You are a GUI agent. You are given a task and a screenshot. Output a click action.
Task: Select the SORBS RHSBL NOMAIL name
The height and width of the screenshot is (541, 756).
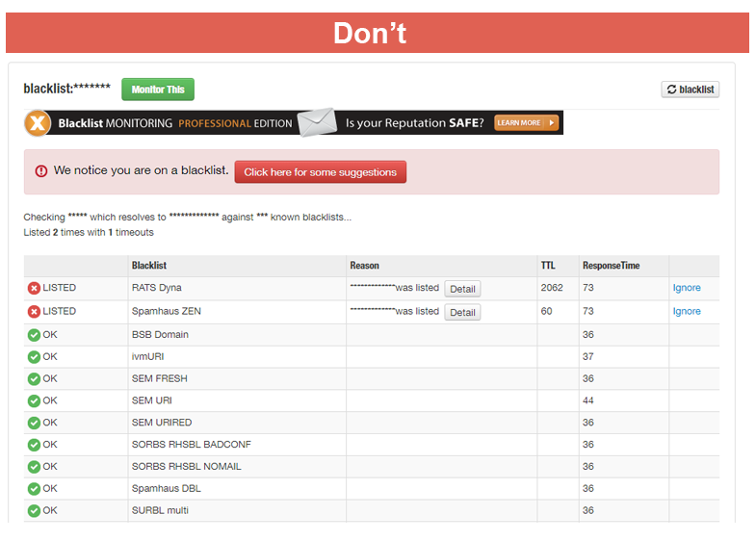coord(187,466)
